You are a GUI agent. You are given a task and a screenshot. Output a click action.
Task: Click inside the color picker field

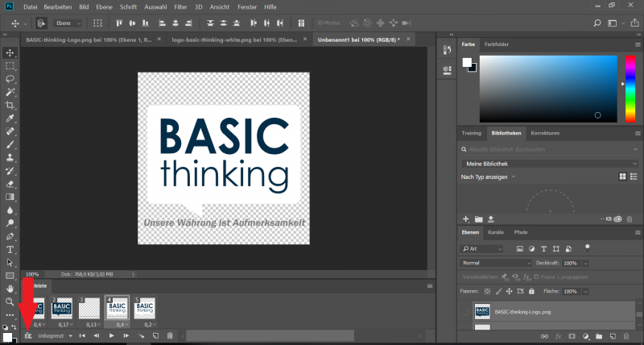click(x=548, y=89)
